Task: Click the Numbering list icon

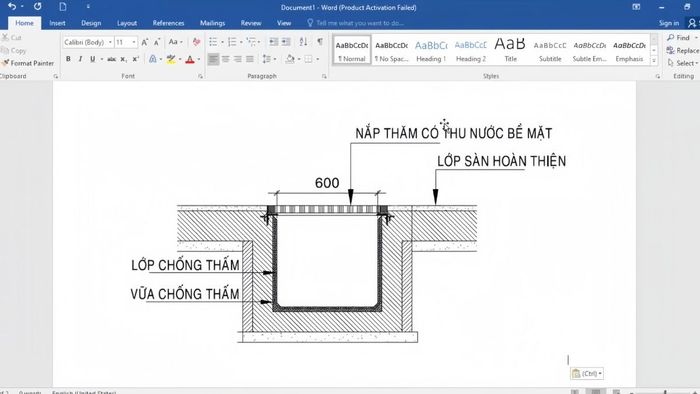Action: 232,42
